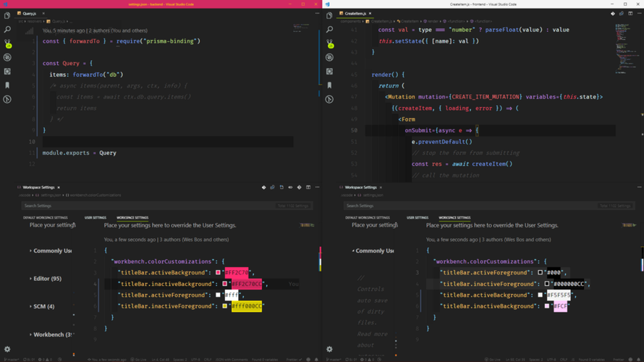
Task: Close Workspace Settings tab in frontend window
Action: tap(381, 188)
